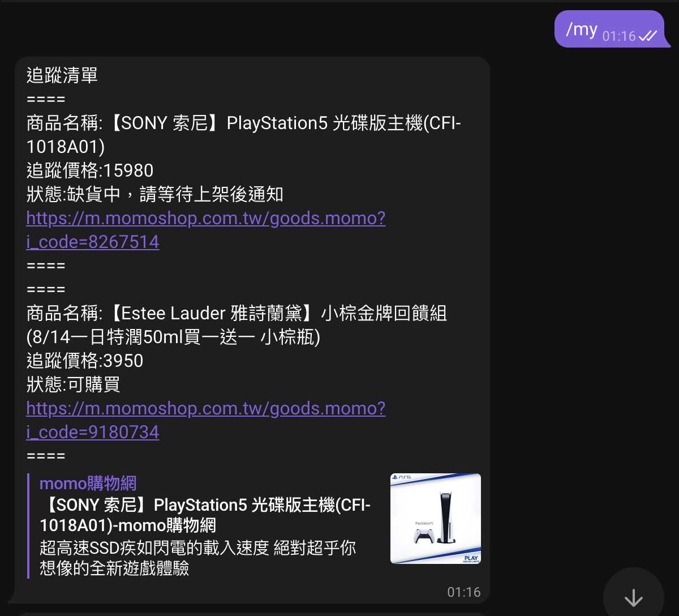The height and width of the screenshot is (616, 679).
Task: Open the Estee Lauder momoshop link i_code=9180734
Action: 206,420
